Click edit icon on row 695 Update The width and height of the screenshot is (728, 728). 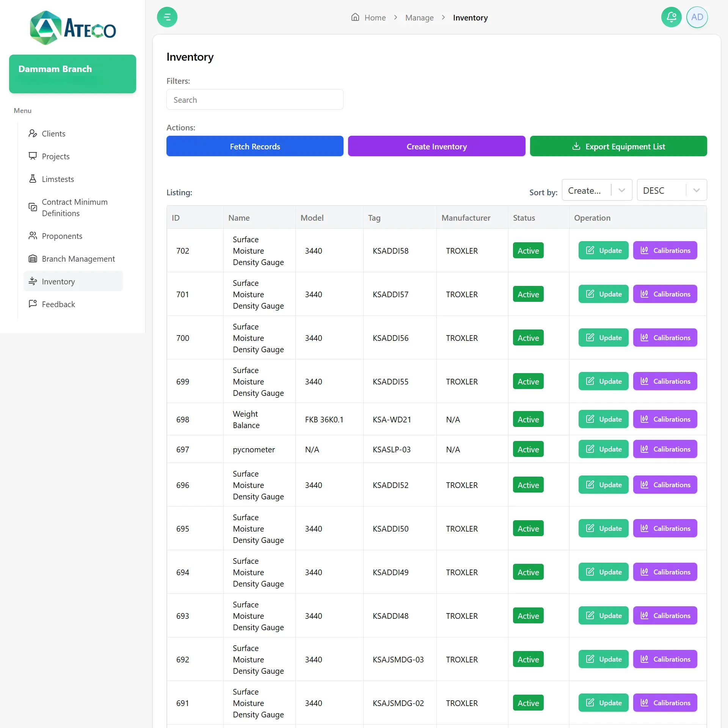pyautogui.click(x=590, y=528)
